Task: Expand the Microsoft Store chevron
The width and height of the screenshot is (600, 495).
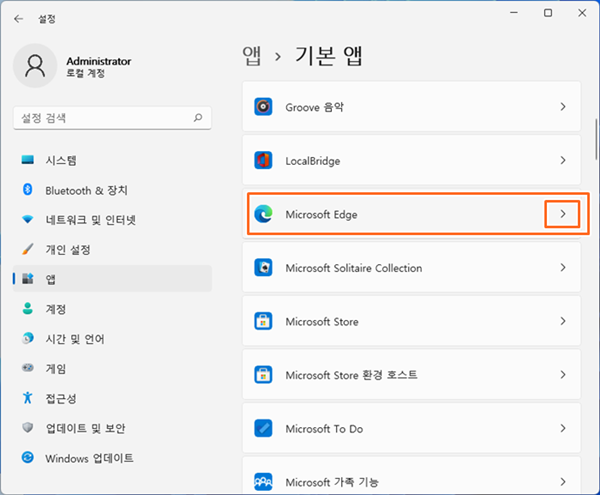Action: [563, 321]
